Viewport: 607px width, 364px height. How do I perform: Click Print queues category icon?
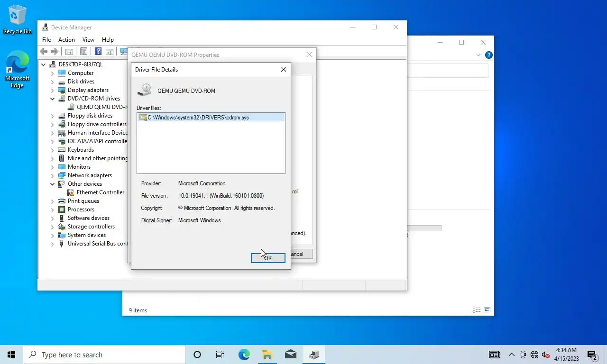click(62, 201)
